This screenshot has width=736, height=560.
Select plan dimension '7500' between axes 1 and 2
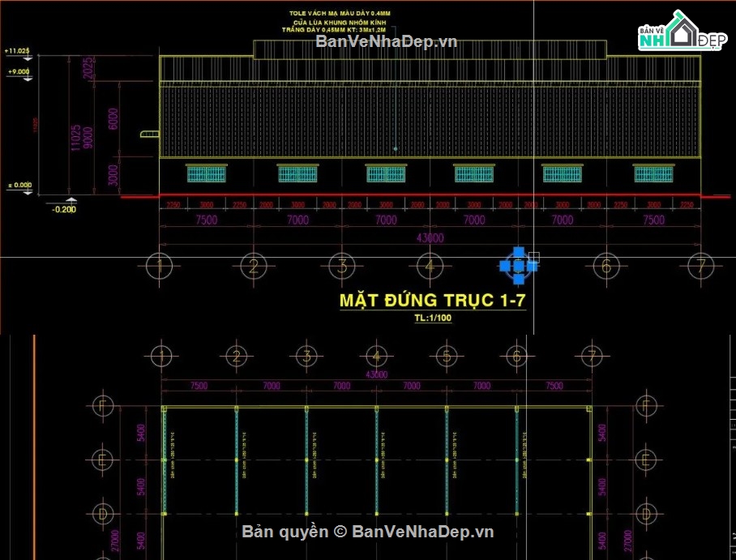point(199,386)
